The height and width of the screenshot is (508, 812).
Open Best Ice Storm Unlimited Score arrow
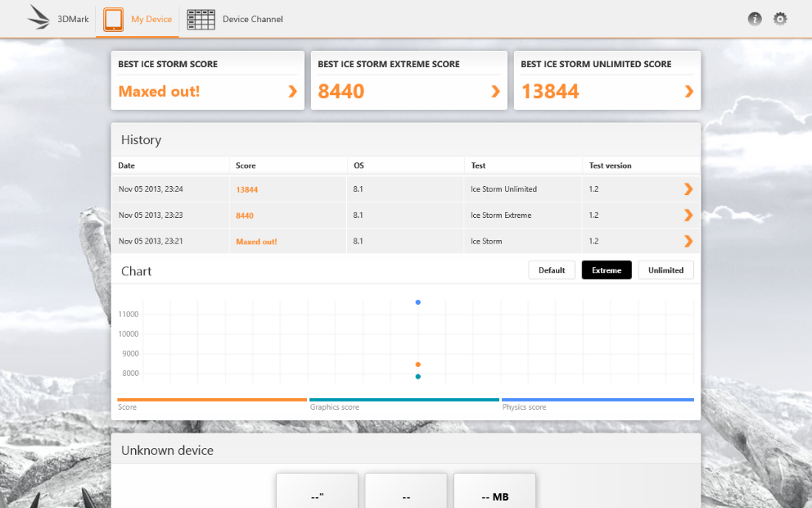click(688, 91)
